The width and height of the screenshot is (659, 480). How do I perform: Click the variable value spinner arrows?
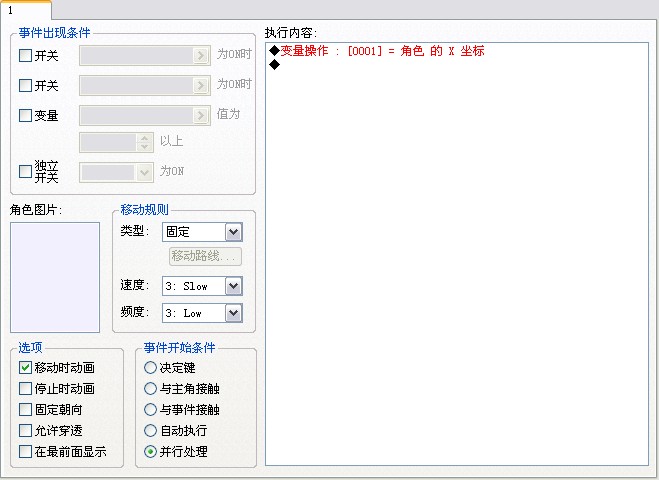point(145,142)
